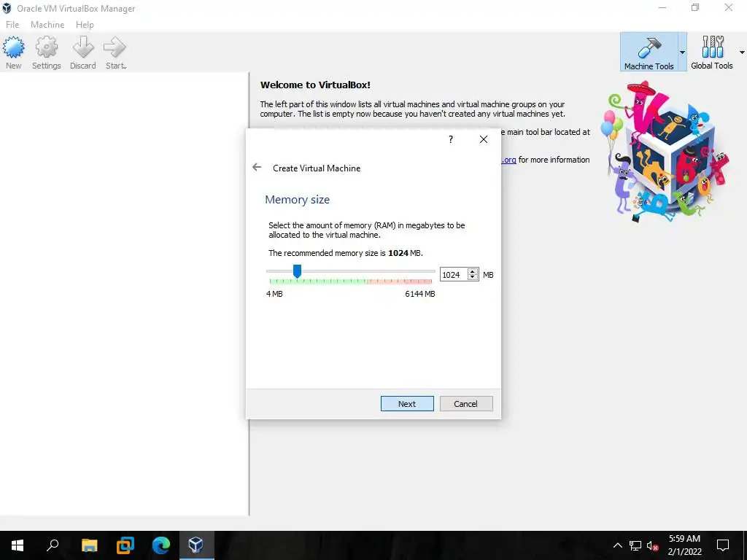Screen dimensions: 747x560
Task: Click the memory slider track near 6144 MB
Action: click(432, 271)
